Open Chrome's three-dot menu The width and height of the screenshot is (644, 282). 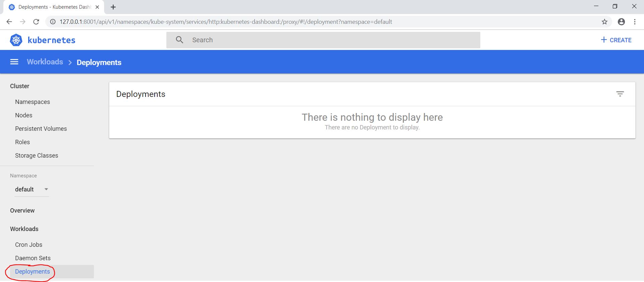tap(635, 22)
